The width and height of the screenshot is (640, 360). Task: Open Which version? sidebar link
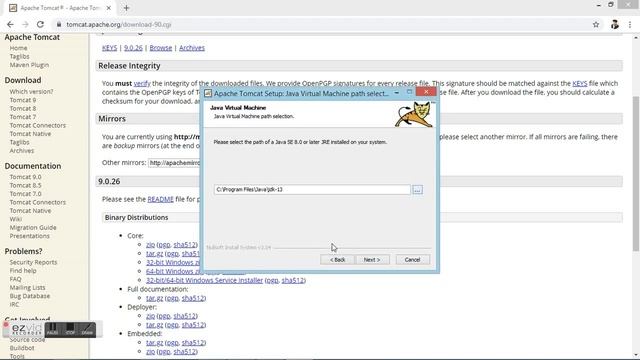31,91
